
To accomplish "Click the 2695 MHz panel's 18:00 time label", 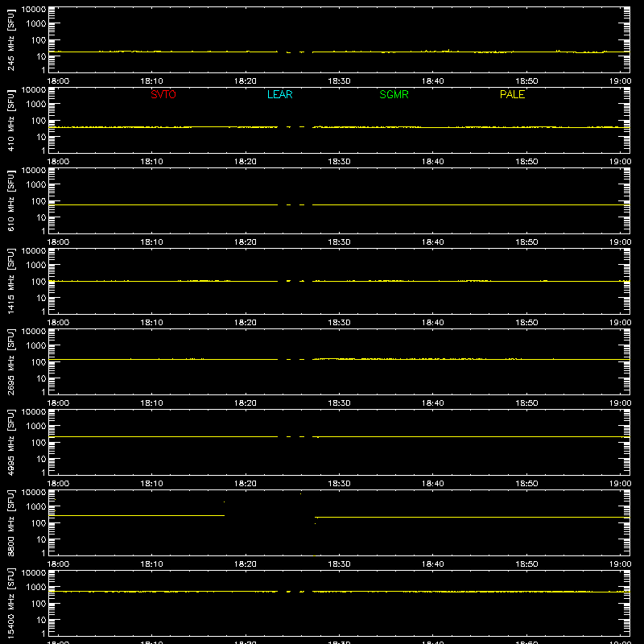I will pyautogui.click(x=58, y=403).
